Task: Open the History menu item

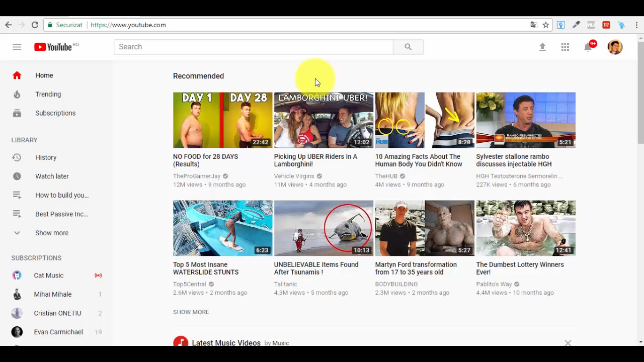Action: click(56, 157)
